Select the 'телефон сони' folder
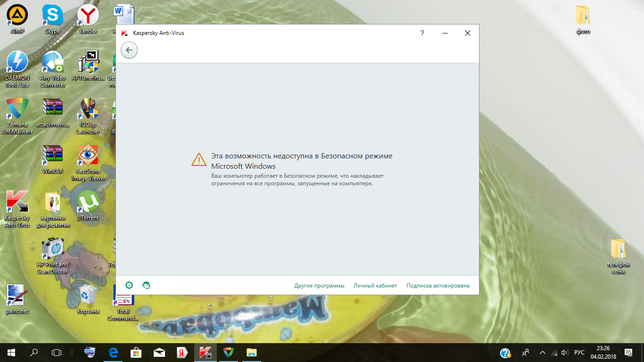 pos(618,256)
